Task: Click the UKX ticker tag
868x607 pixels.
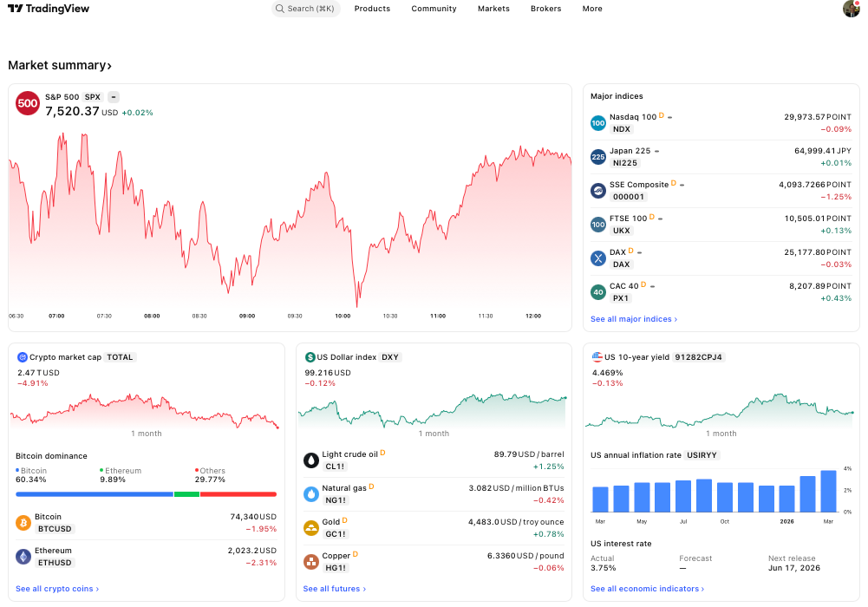Action: tap(621, 230)
